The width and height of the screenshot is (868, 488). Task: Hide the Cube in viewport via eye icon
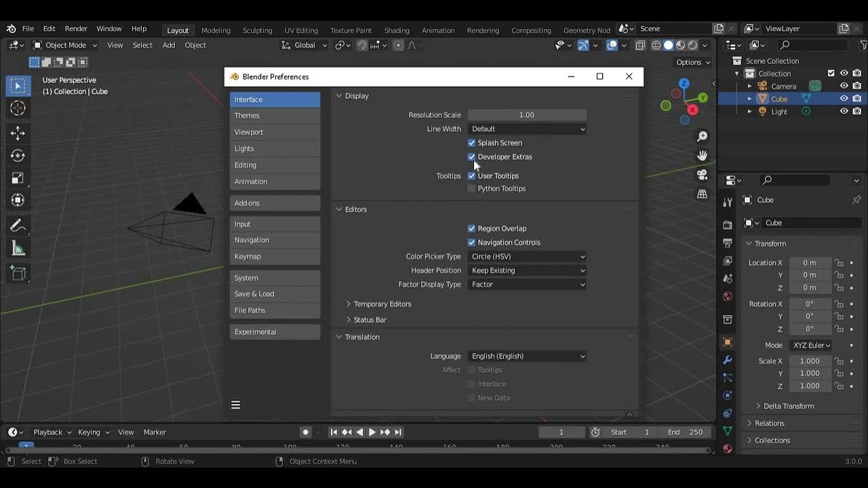tap(844, 98)
